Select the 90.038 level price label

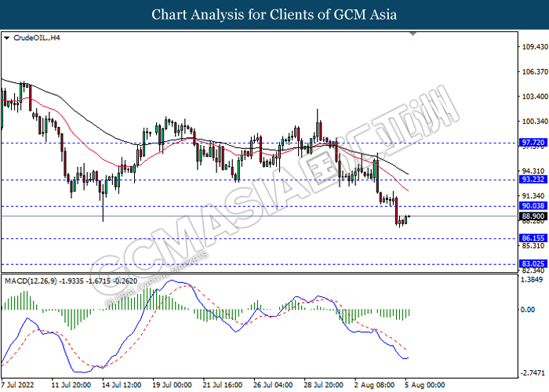click(x=533, y=205)
